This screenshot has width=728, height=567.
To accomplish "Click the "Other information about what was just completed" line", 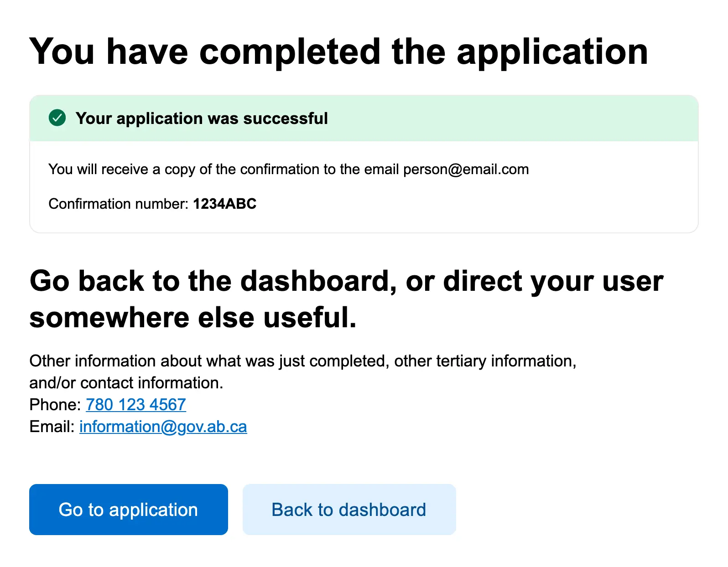I will [x=302, y=361].
